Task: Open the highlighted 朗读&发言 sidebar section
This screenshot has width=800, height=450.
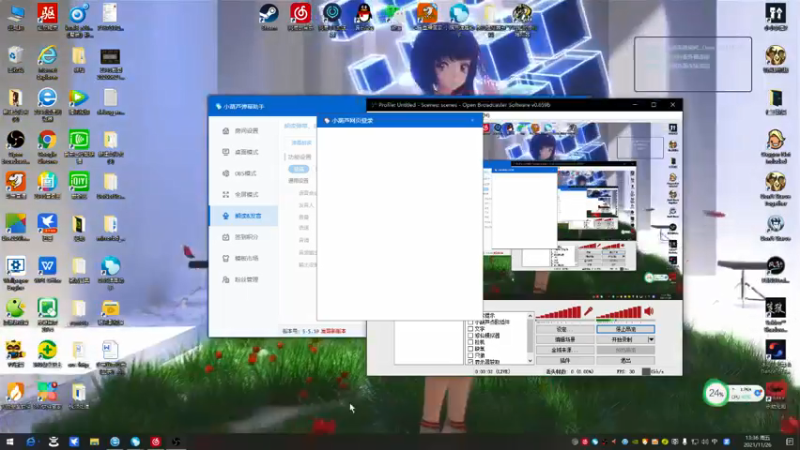Action: pyautogui.click(x=243, y=216)
